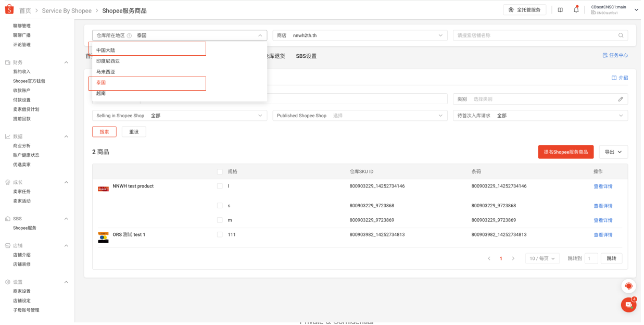Select 中国大陆 in the region list
This screenshot has height=325, width=644.
pyautogui.click(x=180, y=51)
